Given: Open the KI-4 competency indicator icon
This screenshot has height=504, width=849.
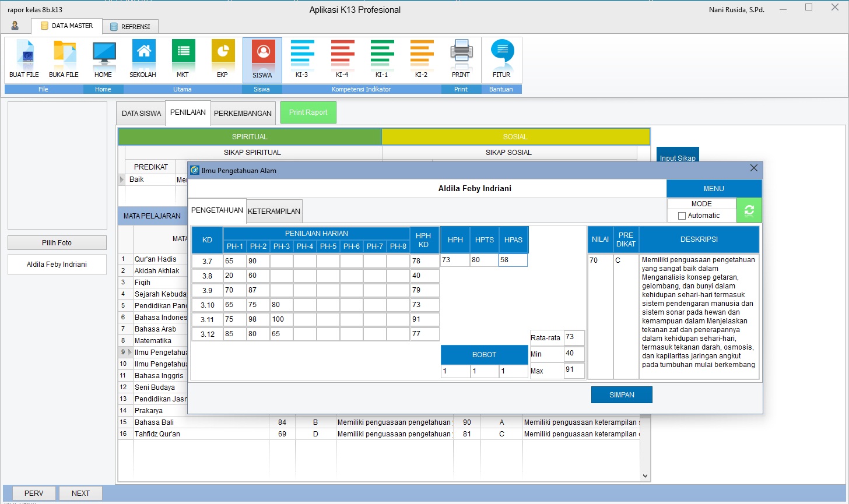Looking at the screenshot, I should [x=342, y=59].
